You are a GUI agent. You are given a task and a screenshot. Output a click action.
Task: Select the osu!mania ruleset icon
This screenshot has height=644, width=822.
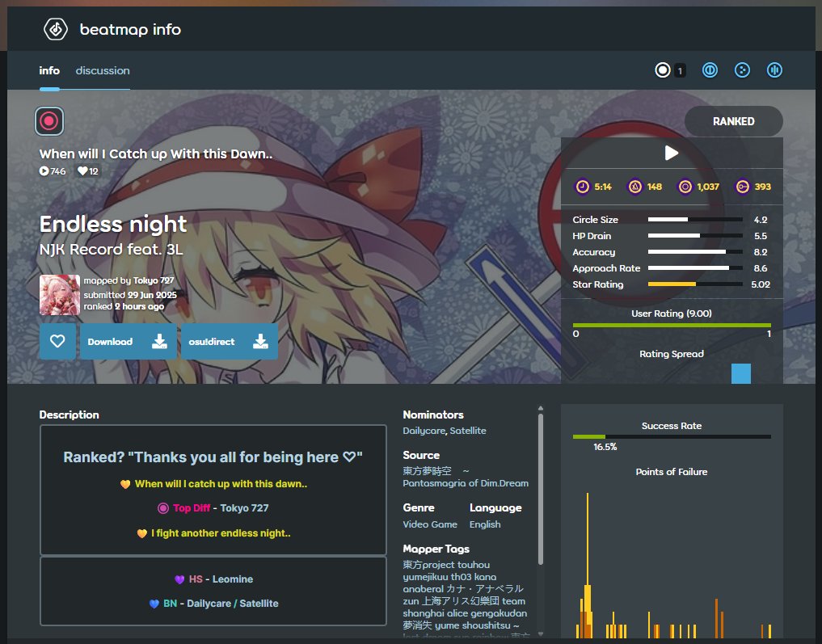coord(775,70)
